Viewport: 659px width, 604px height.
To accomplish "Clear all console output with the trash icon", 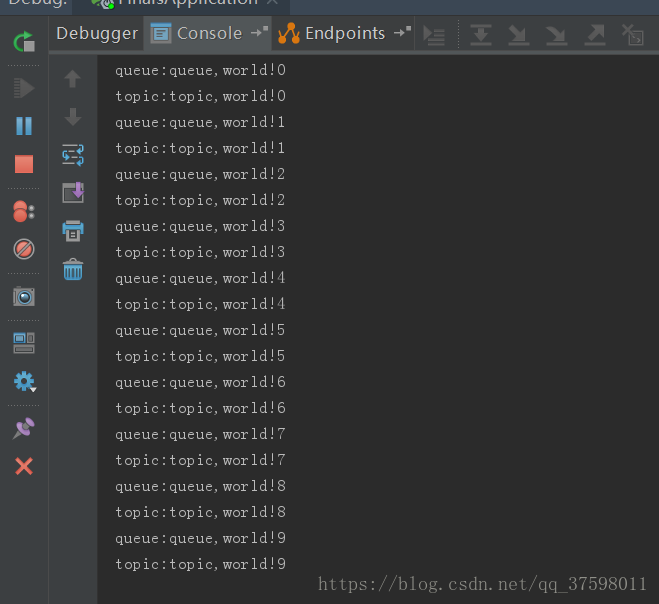I will (x=73, y=269).
